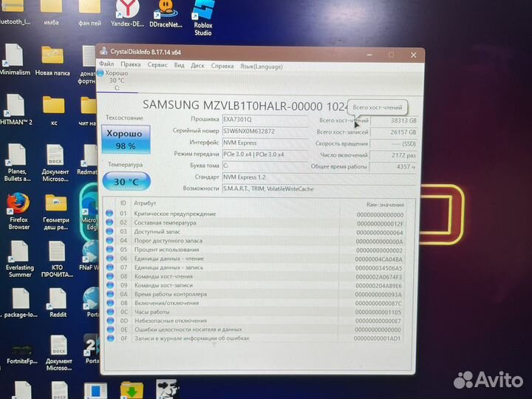Open the Everlasting Summer desktop shortcut

pyautogui.click(x=20, y=259)
